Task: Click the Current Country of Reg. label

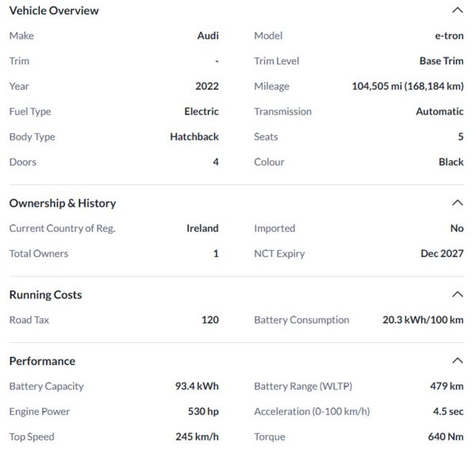Action: [63, 228]
